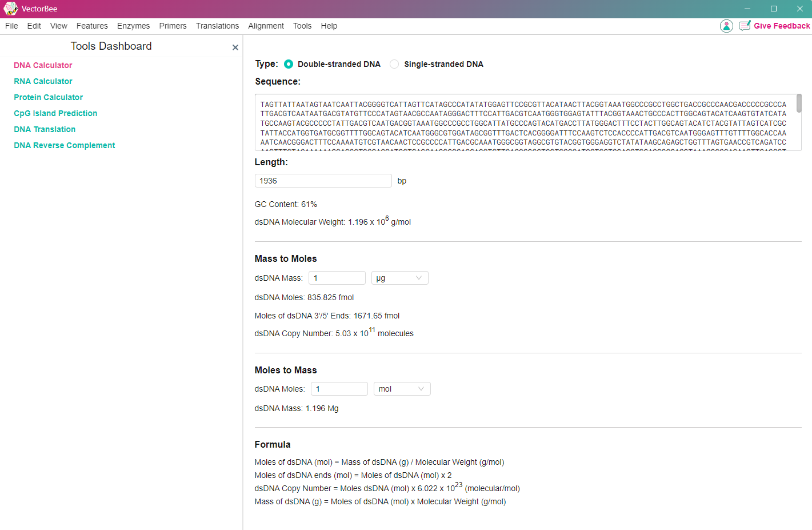This screenshot has width=812, height=530.
Task: Open Protein Calculator tool
Action: (x=49, y=97)
